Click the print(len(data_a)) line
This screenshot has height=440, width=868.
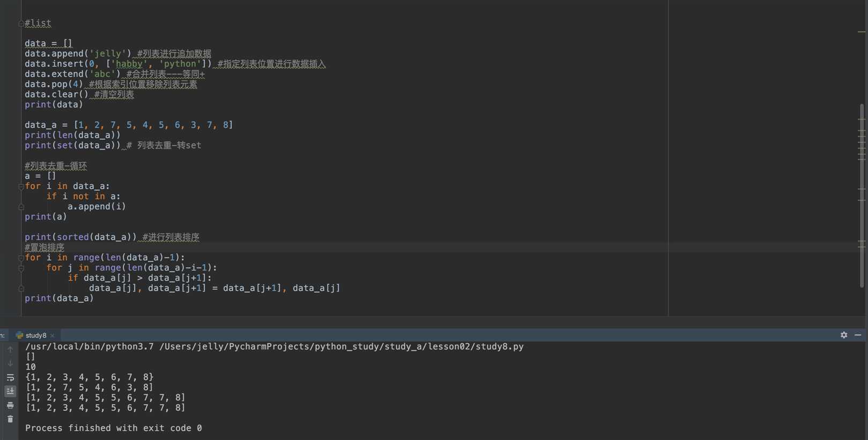coord(72,135)
